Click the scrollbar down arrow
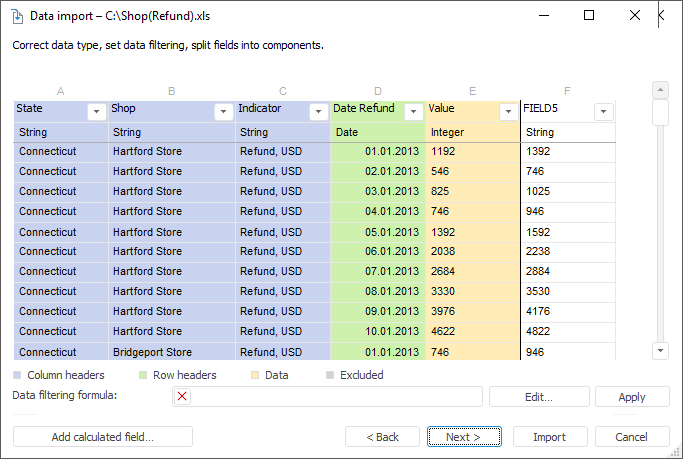 coord(660,351)
